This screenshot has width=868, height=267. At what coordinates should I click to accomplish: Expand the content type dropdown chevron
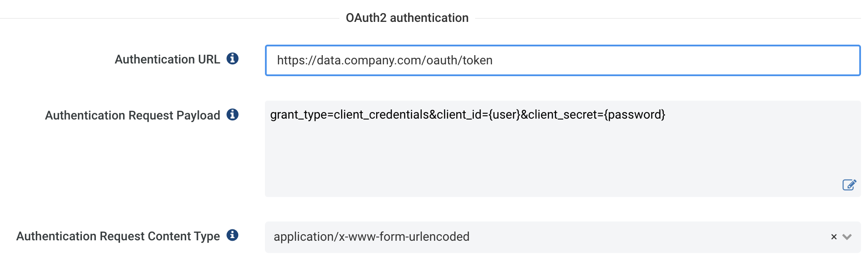(847, 237)
